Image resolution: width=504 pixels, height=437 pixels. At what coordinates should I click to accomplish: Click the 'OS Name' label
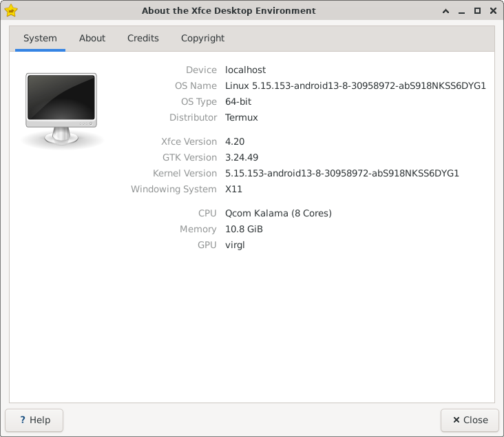[196, 85]
